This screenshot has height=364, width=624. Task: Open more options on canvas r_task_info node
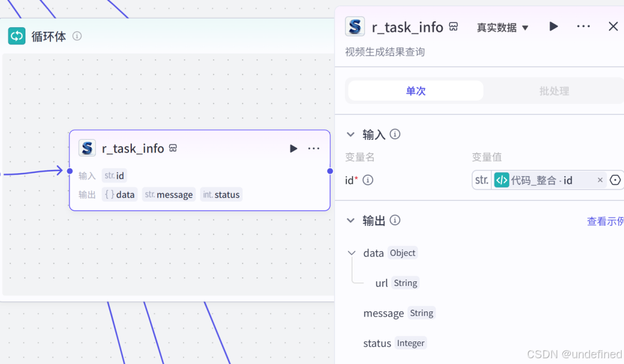[314, 148]
